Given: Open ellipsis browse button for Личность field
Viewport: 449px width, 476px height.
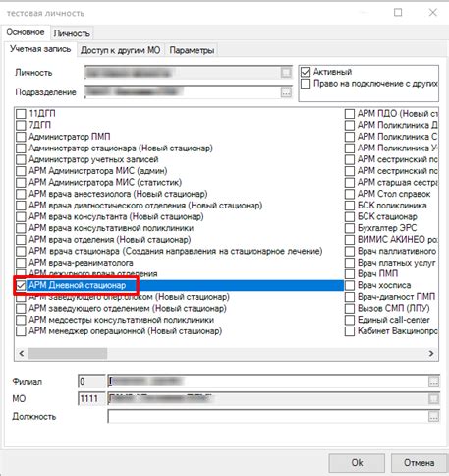Looking at the screenshot, I should (x=286, y=73).
